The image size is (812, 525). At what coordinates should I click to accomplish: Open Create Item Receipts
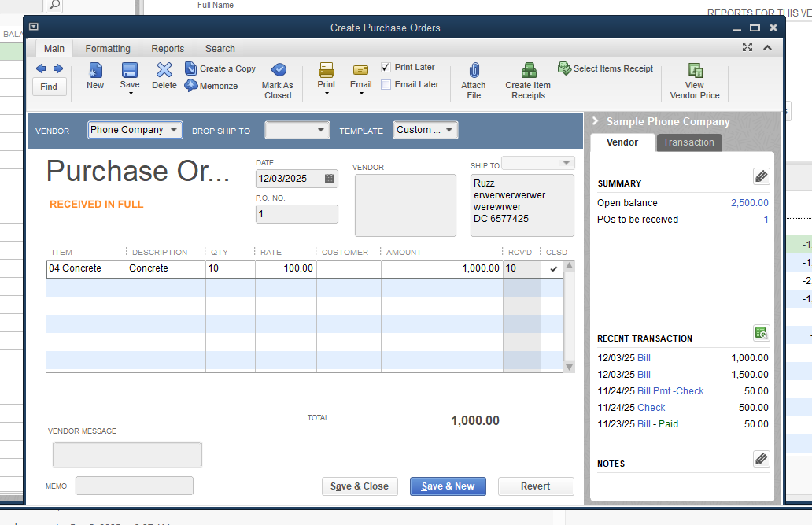tap(529, 71)
